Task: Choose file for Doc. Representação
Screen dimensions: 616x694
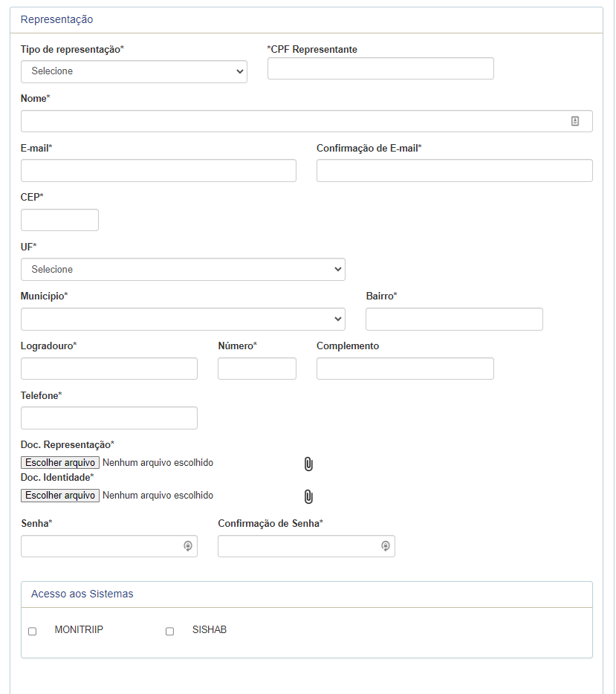Action: click(60, 462)
